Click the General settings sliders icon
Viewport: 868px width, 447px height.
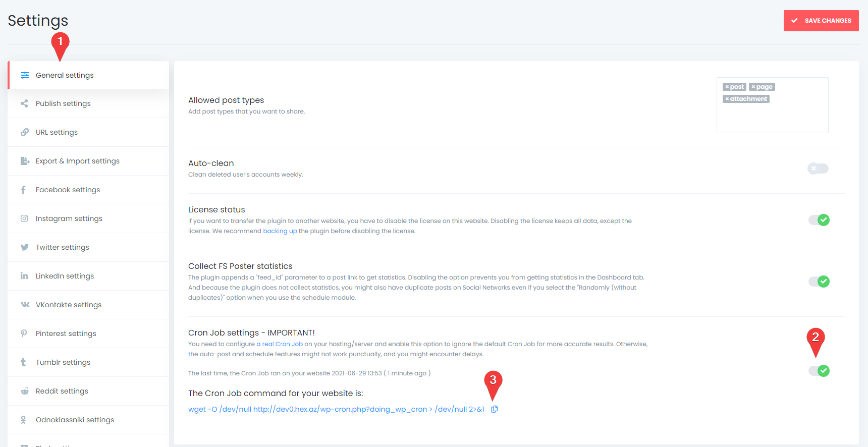tap(24, 75)
